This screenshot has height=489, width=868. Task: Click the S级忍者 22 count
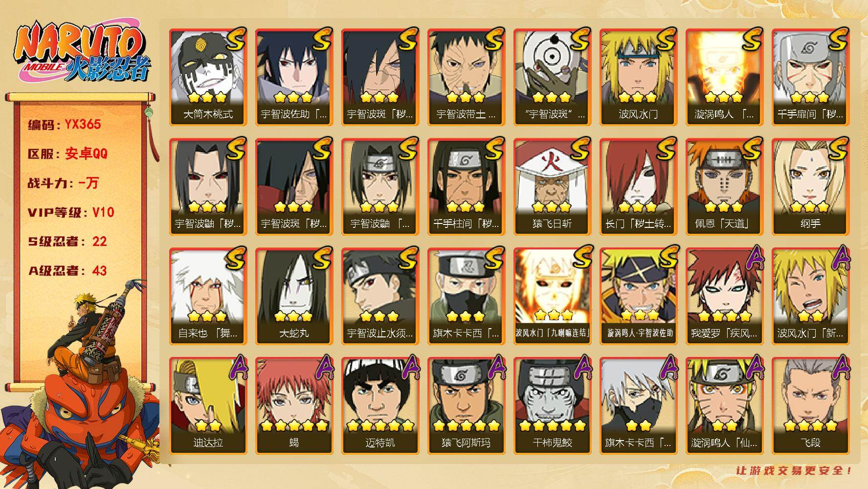click(67, 242)
